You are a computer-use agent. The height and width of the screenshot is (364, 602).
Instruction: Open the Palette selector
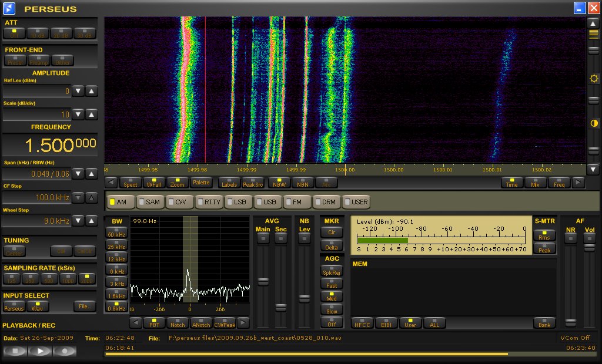pyautogui.click(x=201, y=183)
